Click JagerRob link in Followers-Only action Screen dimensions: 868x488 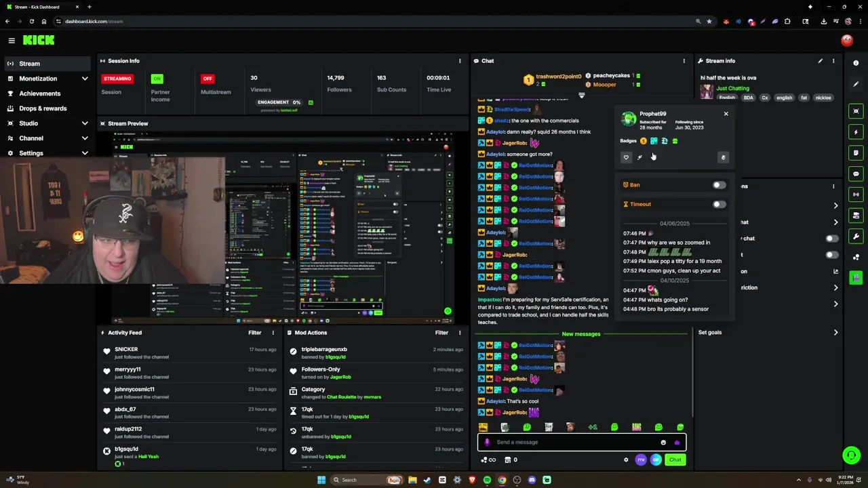tap(340, 377)
